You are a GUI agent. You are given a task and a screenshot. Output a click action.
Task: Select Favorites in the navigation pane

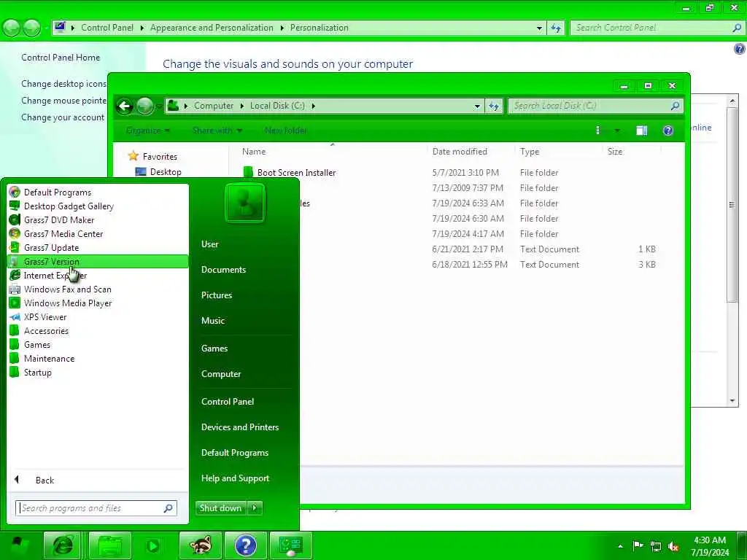tap(160, 157)
